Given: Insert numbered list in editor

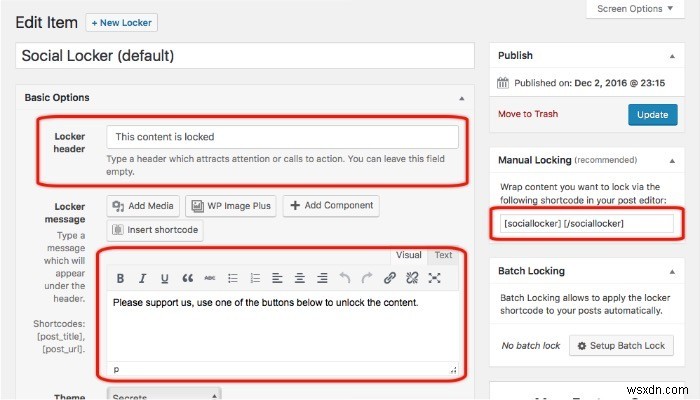Looking at the screenshot, I should (255, 279).
